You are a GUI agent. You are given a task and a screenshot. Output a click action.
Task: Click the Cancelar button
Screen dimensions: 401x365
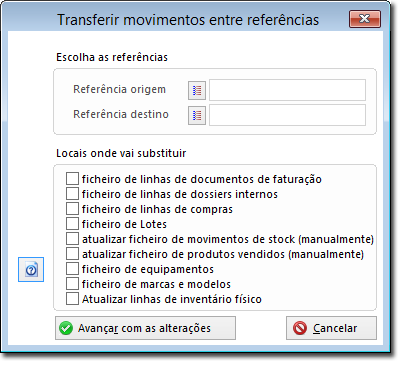point(331,328)
